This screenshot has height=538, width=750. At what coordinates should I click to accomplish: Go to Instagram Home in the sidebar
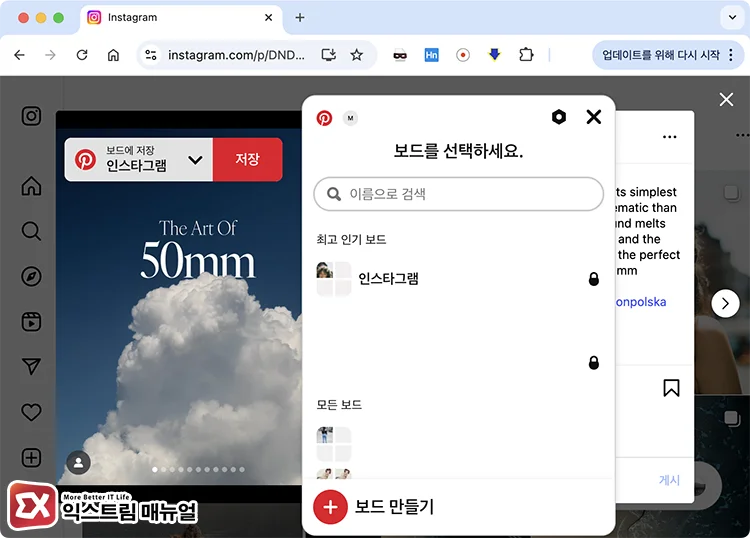point(32,186)
